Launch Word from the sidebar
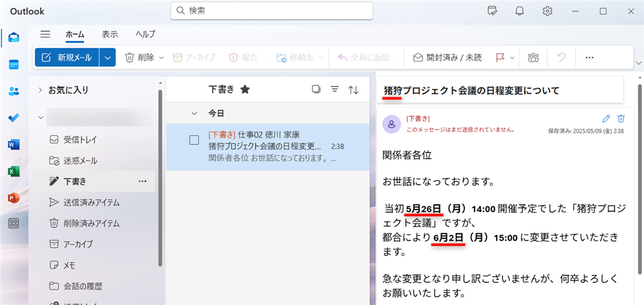Screen dimensions: 644x305 coord(14,144)
